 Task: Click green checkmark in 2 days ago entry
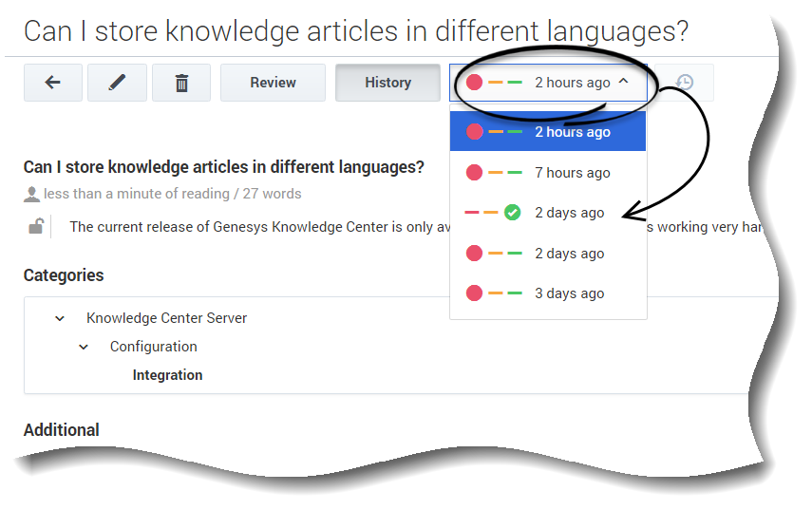click(512, 213)
